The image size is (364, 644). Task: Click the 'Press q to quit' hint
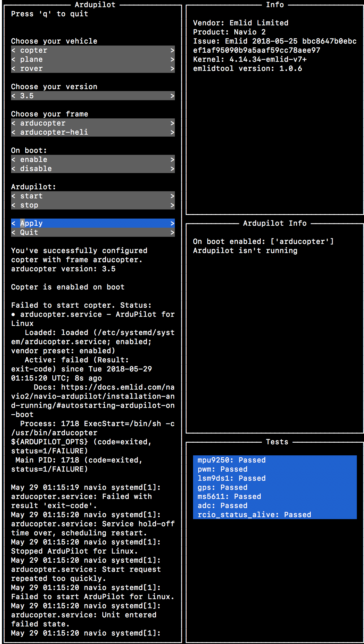coord(49,14)
